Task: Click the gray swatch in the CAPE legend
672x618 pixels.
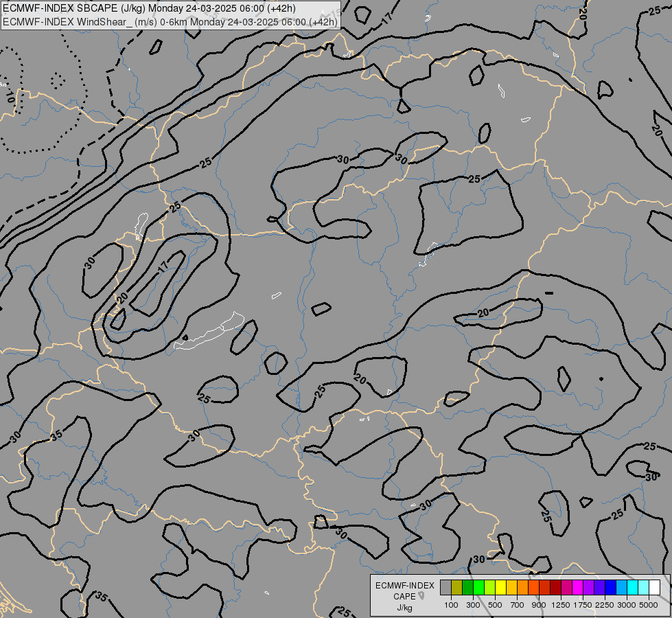Action: 445,587
